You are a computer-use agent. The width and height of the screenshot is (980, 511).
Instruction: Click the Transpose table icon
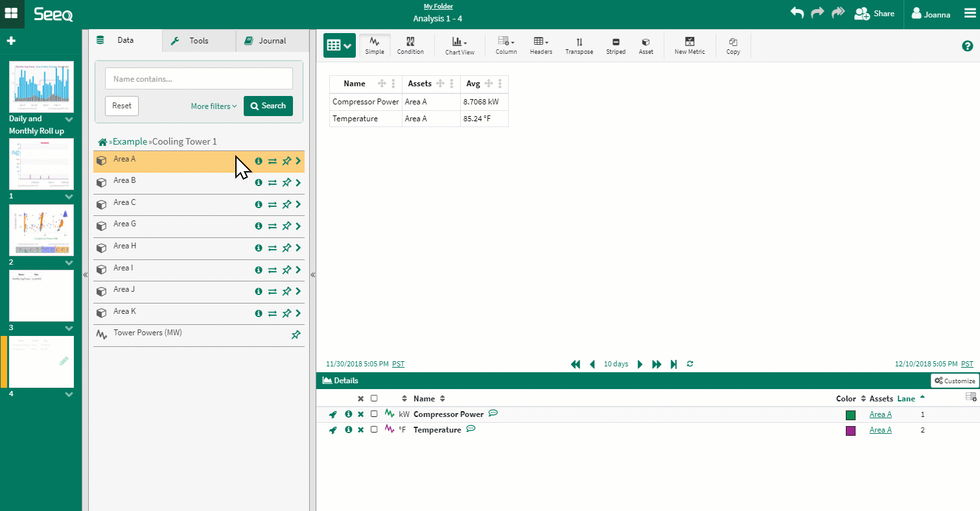click(x=579, y=45)
